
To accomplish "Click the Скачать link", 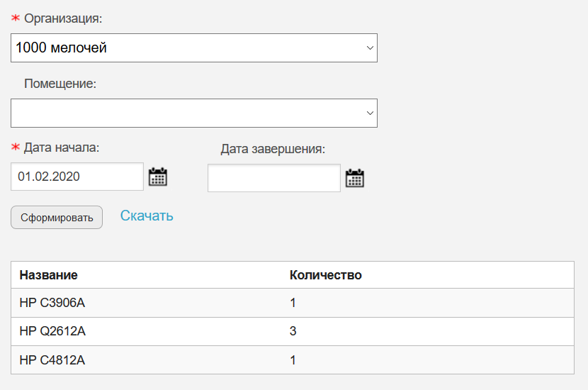I will 147,216.
